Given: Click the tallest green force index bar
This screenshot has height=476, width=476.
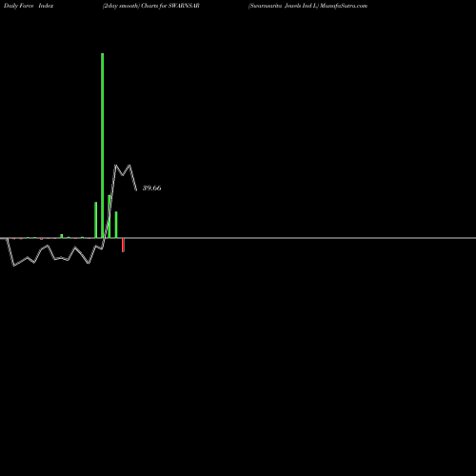Looking at the screenshot, I should point(102,146).
